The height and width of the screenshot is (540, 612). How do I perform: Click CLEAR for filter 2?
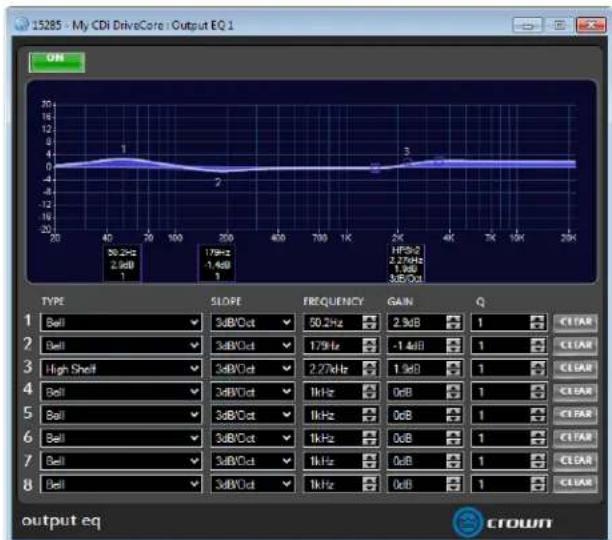[575, 346]
